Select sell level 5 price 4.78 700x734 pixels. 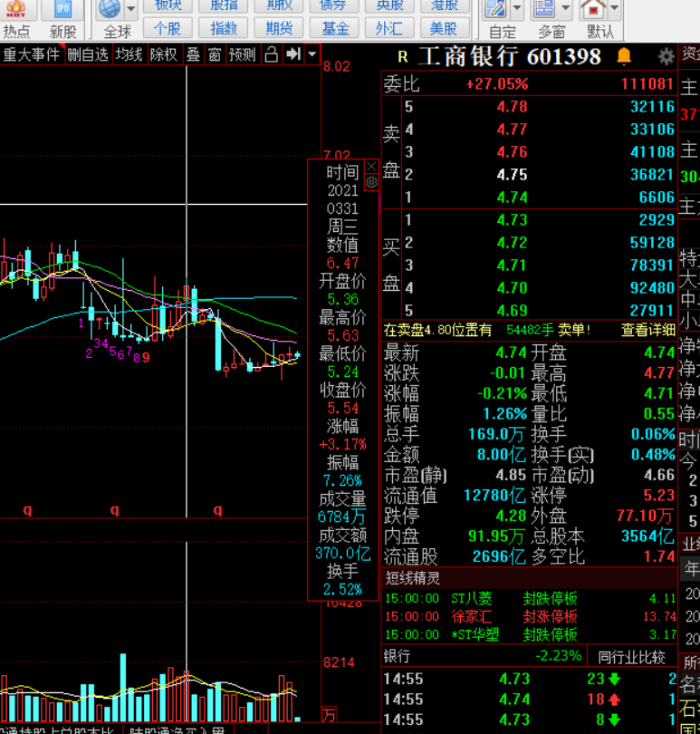coord(512,107)
